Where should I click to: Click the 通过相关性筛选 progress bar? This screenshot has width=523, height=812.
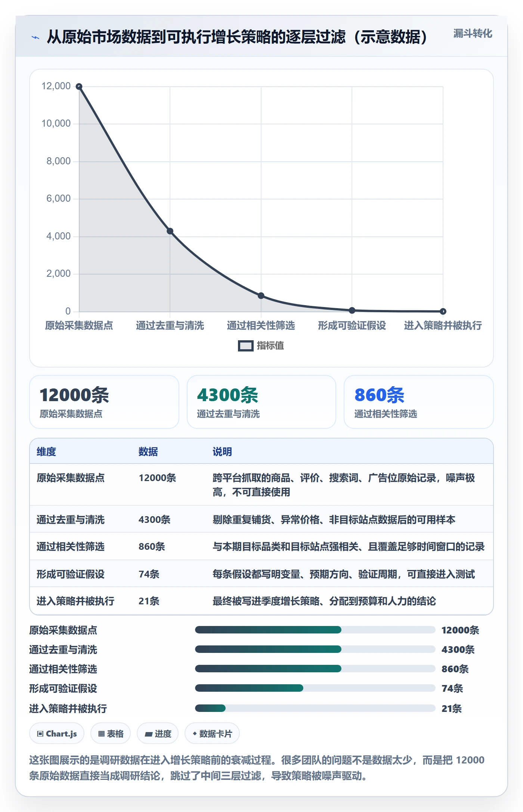pos(315,669)
